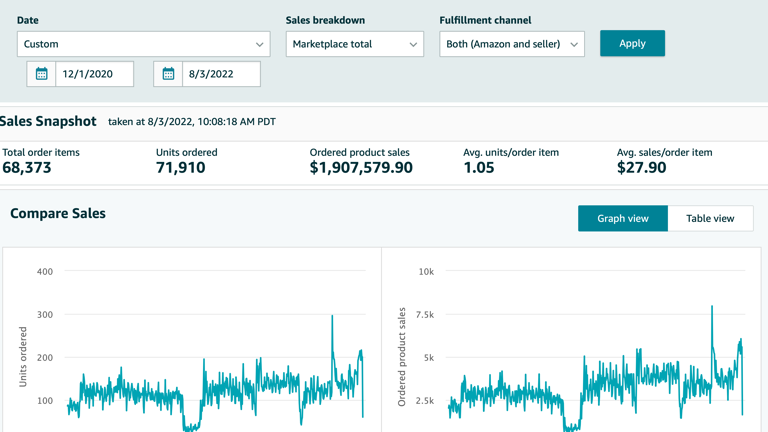Select the Total order items value 68,373
Viewport: 768px width, 432px height.
click(x=27, y=168)
